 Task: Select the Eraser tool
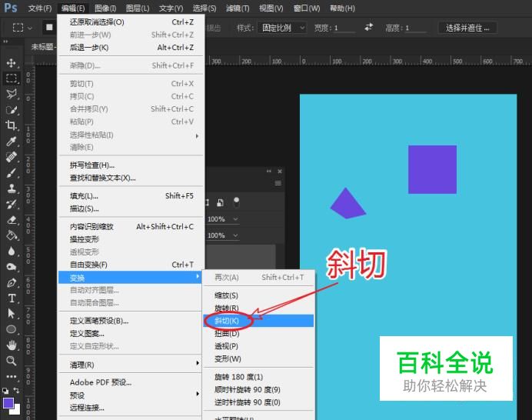[x=12, y=220]
